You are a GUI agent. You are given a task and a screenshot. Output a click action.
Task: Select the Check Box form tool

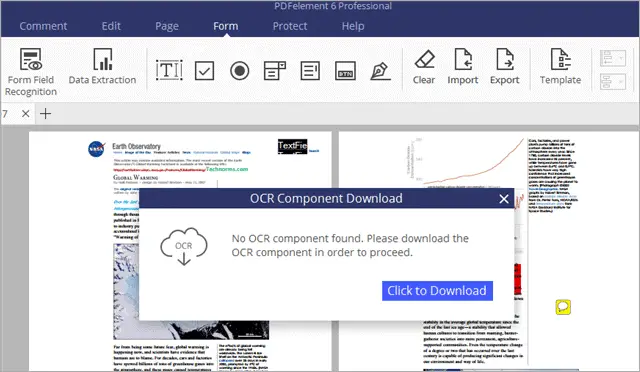204,70
